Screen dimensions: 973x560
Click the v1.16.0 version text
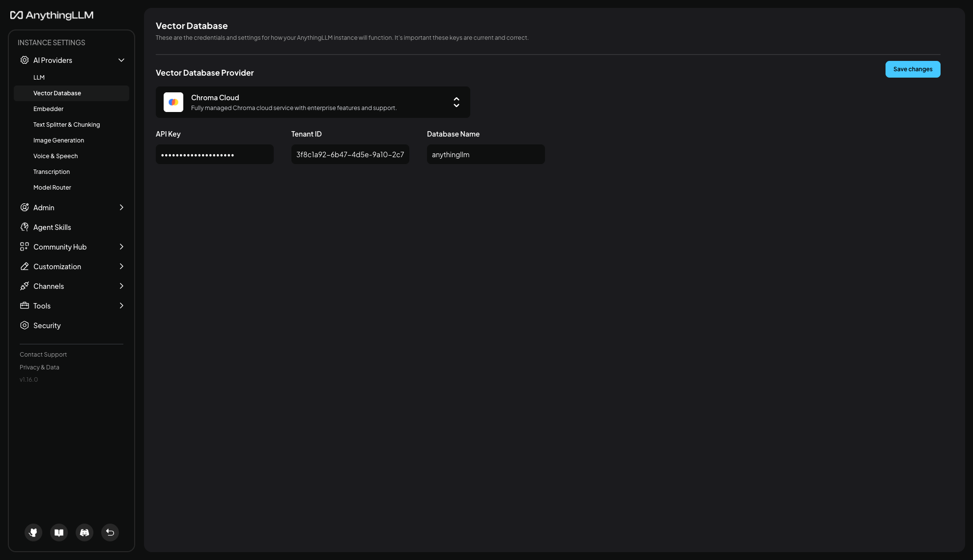pos(29,380)
